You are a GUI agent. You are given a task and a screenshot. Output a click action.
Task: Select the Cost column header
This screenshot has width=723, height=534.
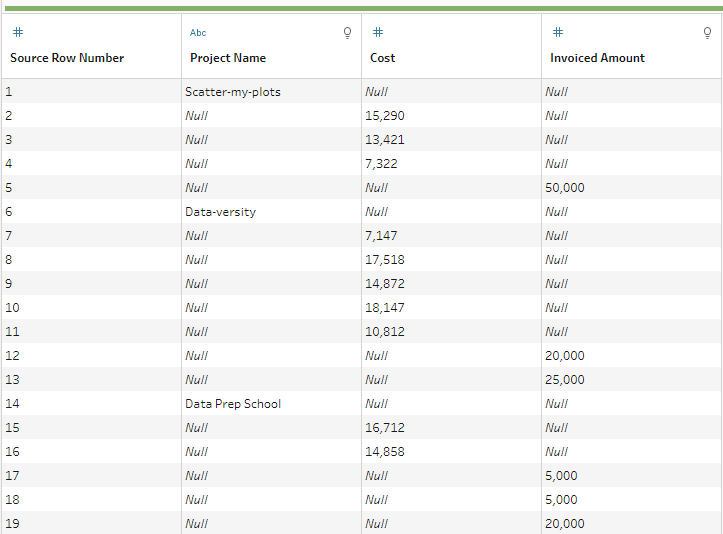coord(383,58)
